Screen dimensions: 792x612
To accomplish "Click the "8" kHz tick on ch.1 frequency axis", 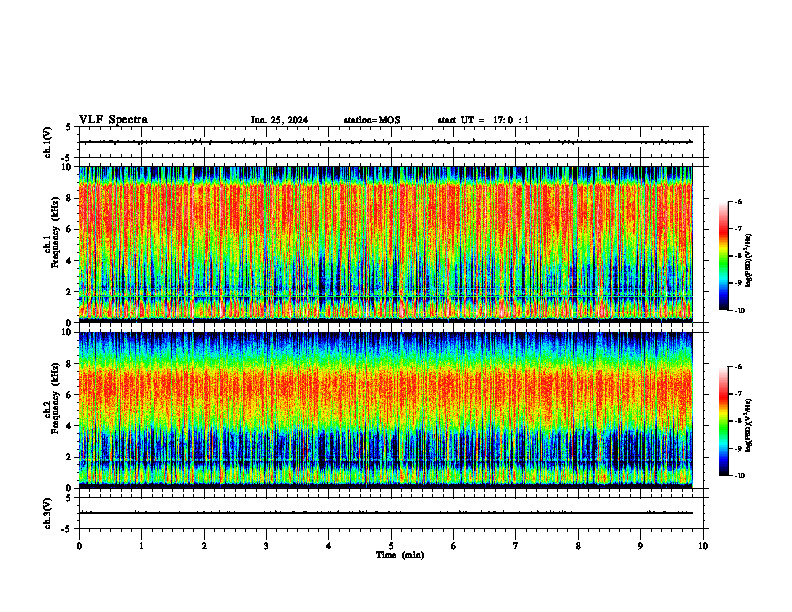I will [x=70, y=198].
